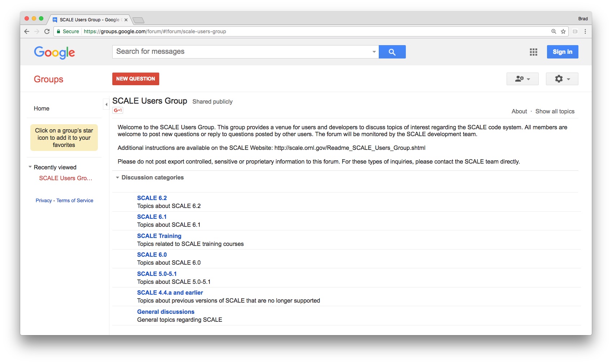Reload the page with the refresh icon
This screenshot has height=364, width=612.
coord(47,31)
